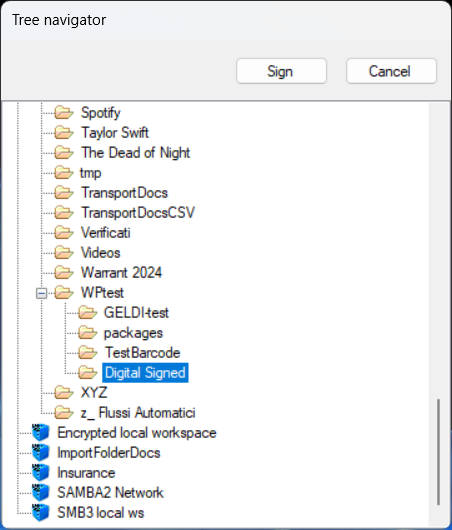
Task: Click the z_ Flussi Automatici folder icon
Action: tap(64, 413)
